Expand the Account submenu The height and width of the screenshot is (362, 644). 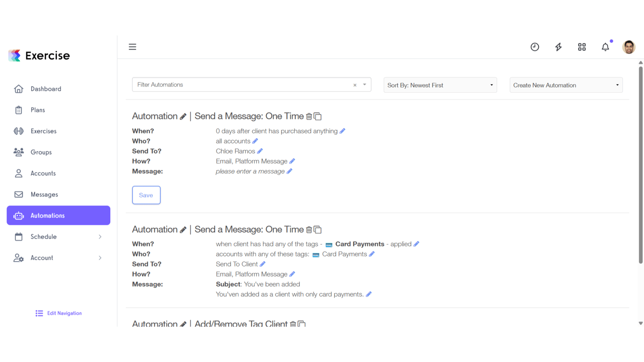click(x=99, y=258)
